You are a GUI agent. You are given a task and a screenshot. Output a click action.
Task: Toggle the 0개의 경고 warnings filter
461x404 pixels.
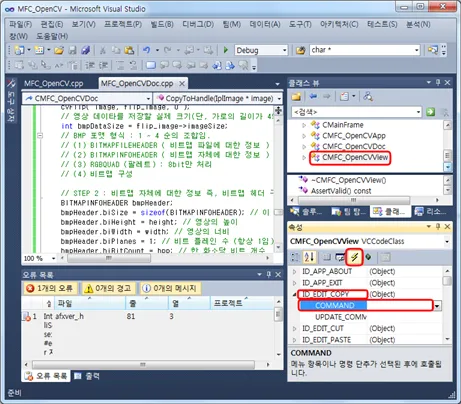[x=110, y=288]
